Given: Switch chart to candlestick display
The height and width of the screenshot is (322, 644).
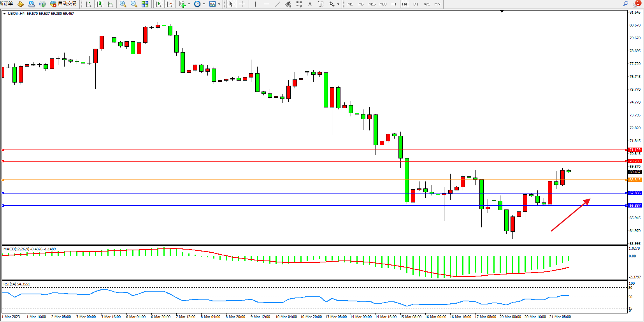Looking at the screenshot, I should pos(99,4).
